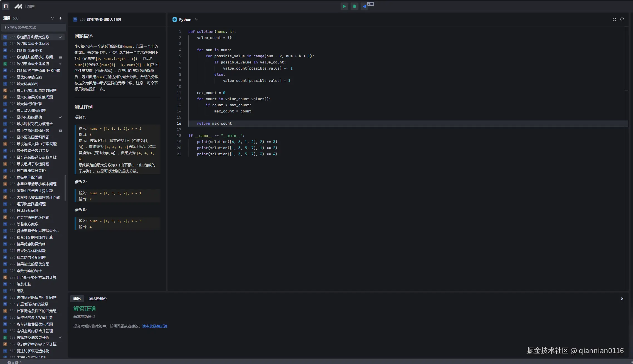Click checkmark on problem 267 row
Image resolution: width=633 pixels, height=364 pixels.
(60, 64)
